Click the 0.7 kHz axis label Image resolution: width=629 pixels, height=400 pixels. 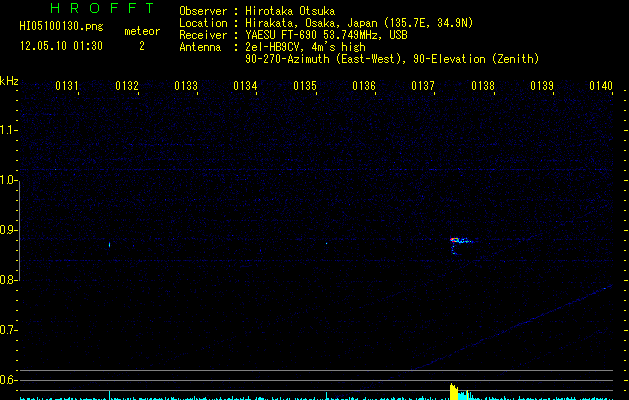[x=8, y=330]
